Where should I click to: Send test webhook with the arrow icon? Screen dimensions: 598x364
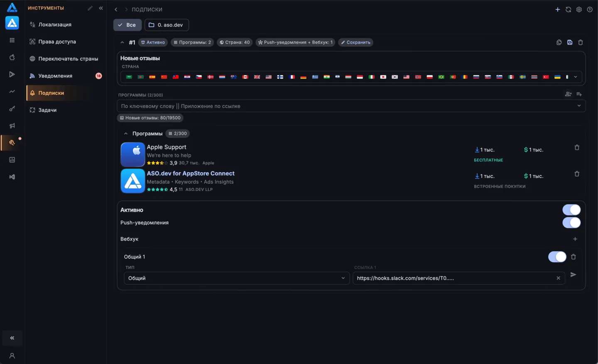tap(573, 275)
